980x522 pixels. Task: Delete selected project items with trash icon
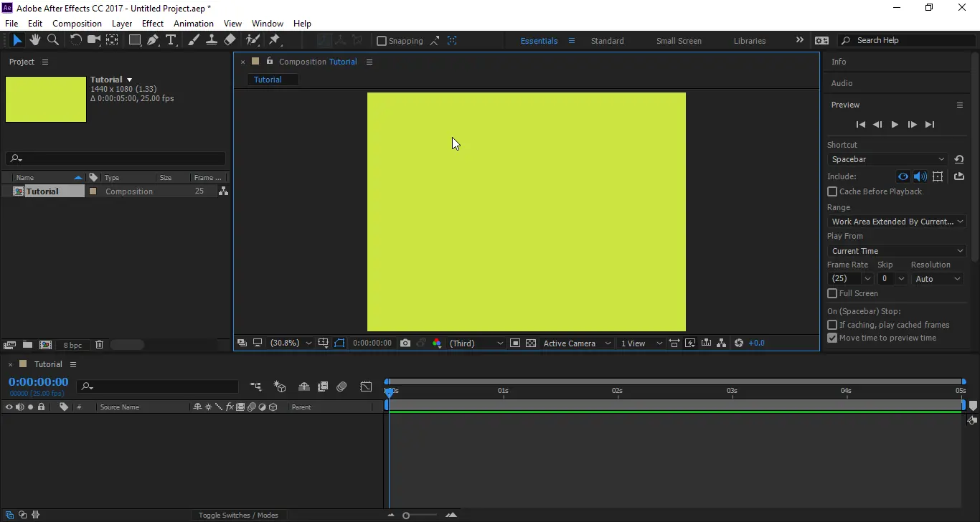(x=99, y=345)
